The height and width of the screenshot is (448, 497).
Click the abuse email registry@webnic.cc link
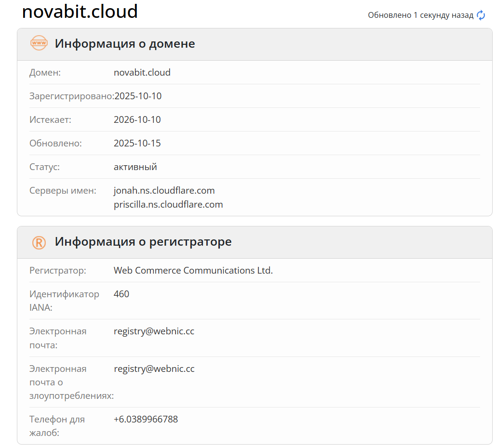coord(154,369)
